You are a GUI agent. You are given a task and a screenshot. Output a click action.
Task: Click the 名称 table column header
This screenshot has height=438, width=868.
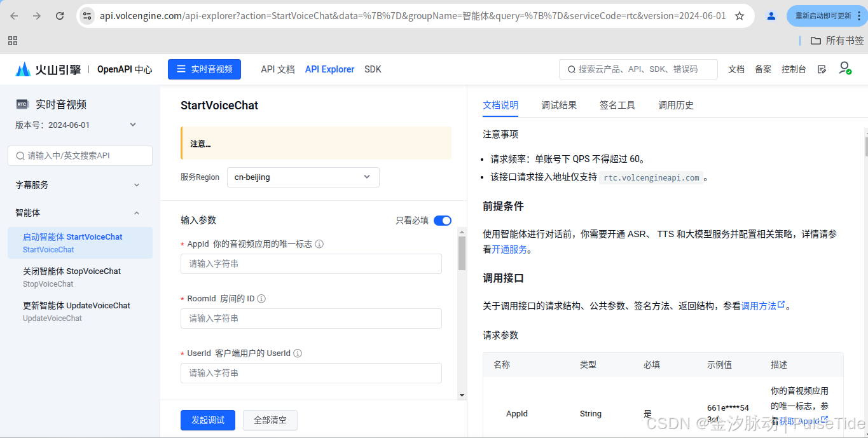coord(502,365)
